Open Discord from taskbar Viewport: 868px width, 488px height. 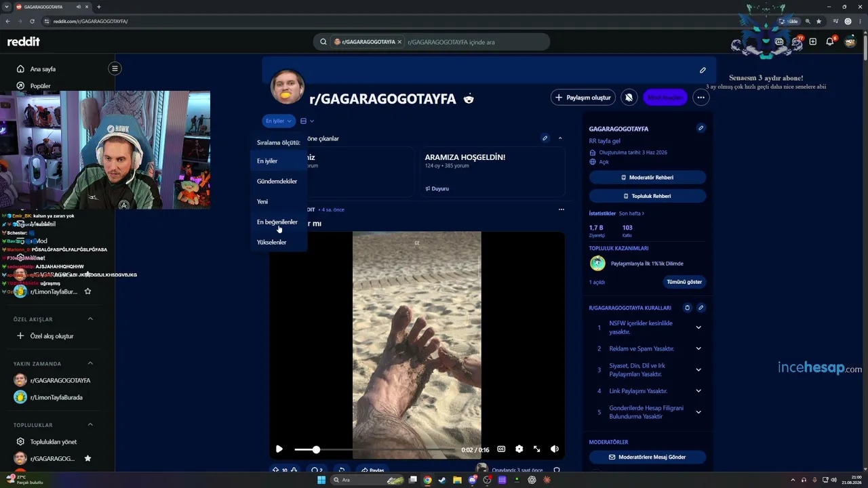[473, 480]
